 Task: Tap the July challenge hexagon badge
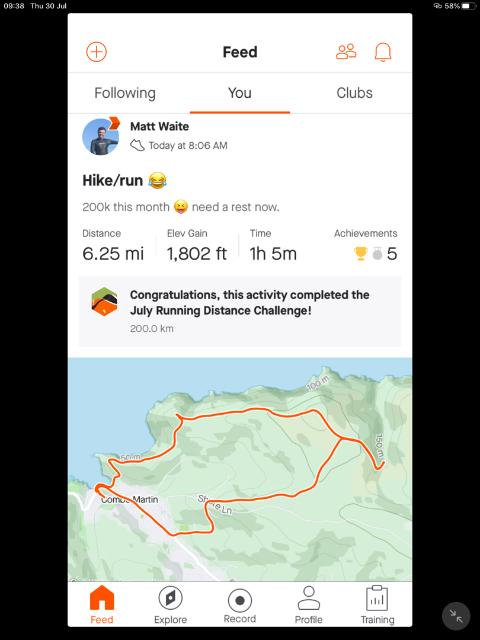(x=104, y=302)
